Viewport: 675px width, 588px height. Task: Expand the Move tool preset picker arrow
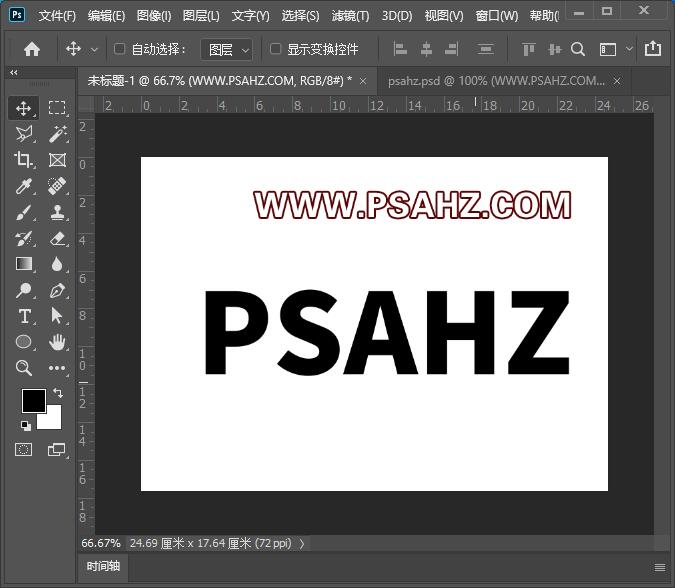pyautogui.click(x=94, y=50)
